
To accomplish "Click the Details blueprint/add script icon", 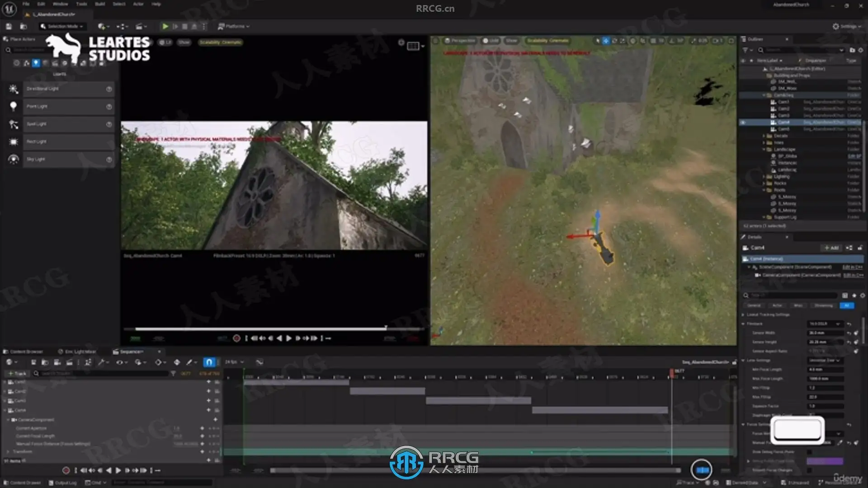I will pos(849,248).
